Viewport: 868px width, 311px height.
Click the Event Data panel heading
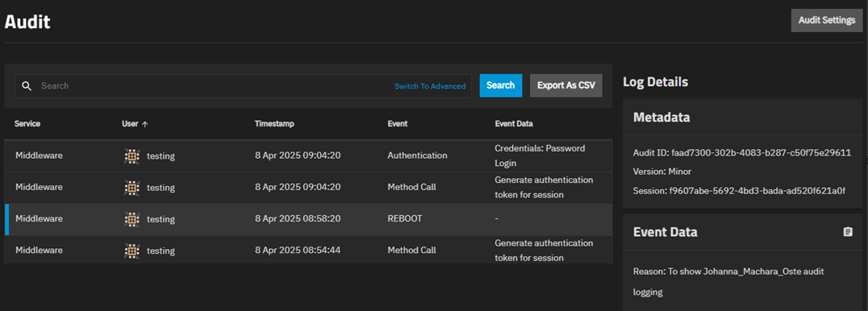[665, 232]
